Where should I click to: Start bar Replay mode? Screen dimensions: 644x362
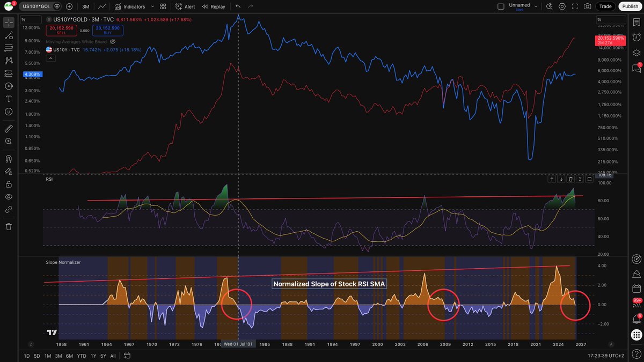[214, 6]
